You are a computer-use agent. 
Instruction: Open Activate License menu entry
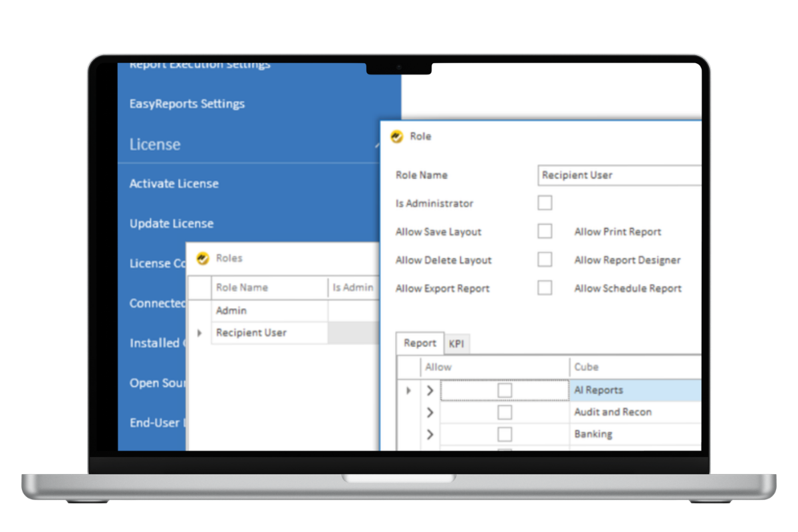tap(174, 184)
